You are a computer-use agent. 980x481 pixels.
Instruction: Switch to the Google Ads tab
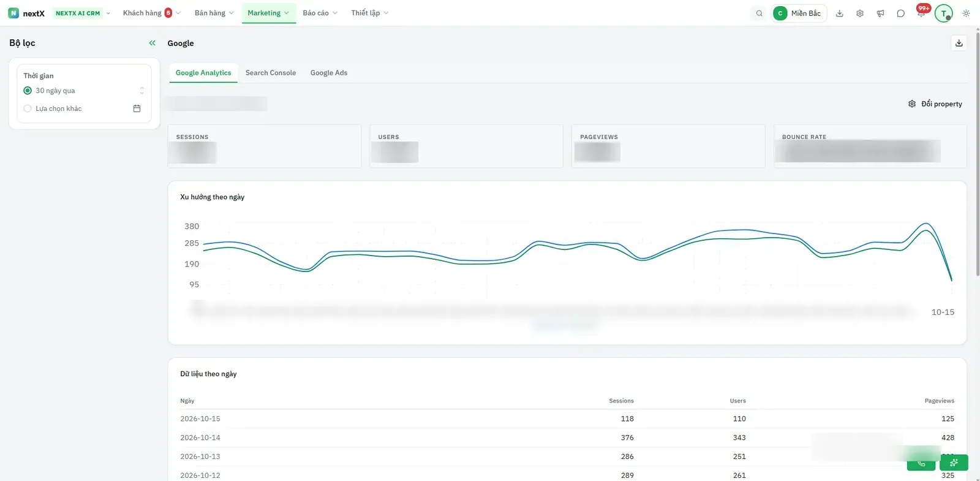tap(329, 73)
